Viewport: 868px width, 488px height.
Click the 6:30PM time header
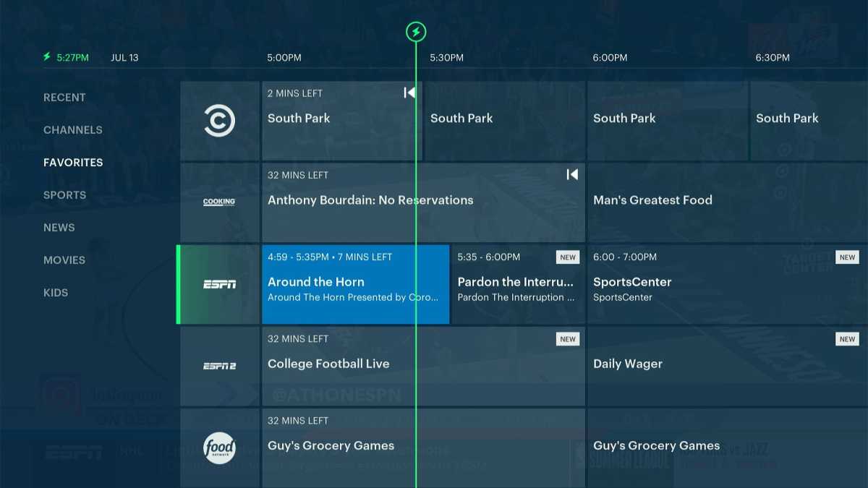[x=773, y=58]
